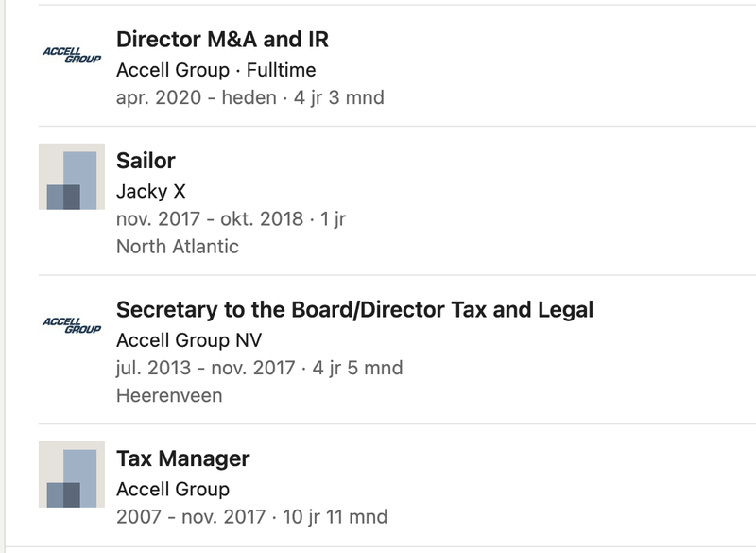Click the left edge border of the experience card

5,276
